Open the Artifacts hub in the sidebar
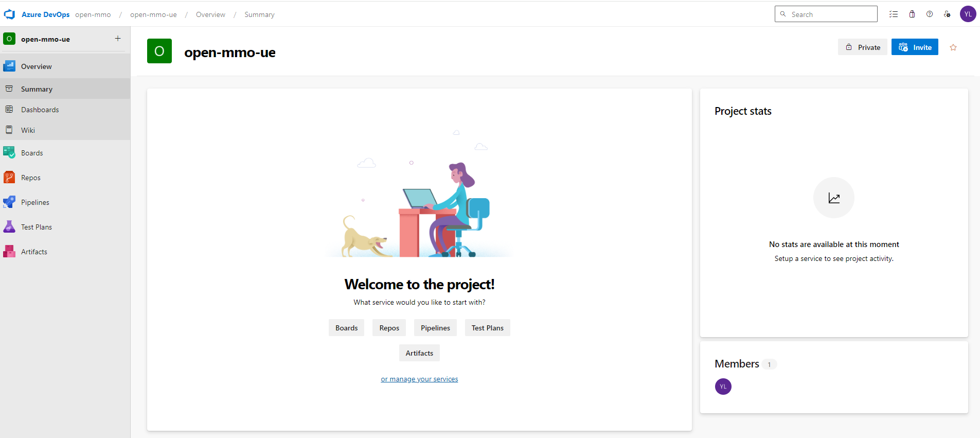 click(65, 252)
